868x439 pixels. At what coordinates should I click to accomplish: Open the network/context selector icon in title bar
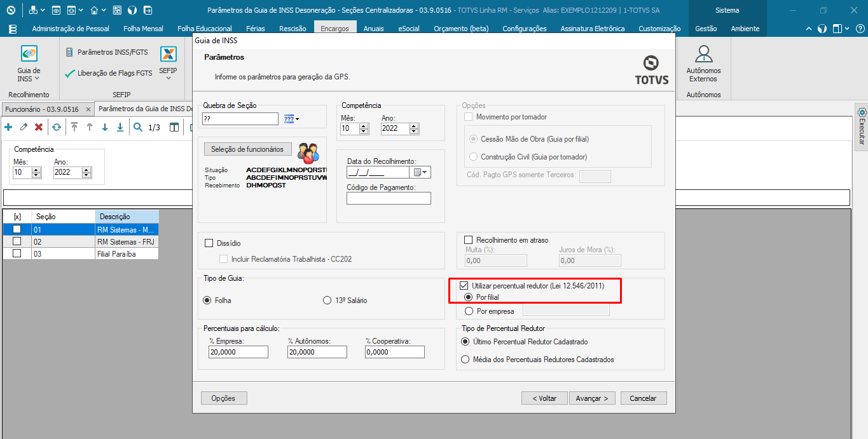33,10
